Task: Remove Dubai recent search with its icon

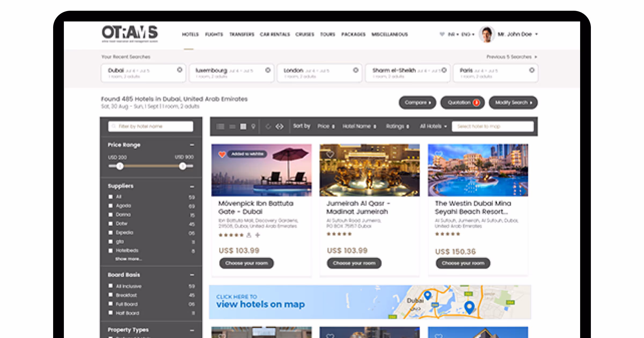Action: coord(180,70)
